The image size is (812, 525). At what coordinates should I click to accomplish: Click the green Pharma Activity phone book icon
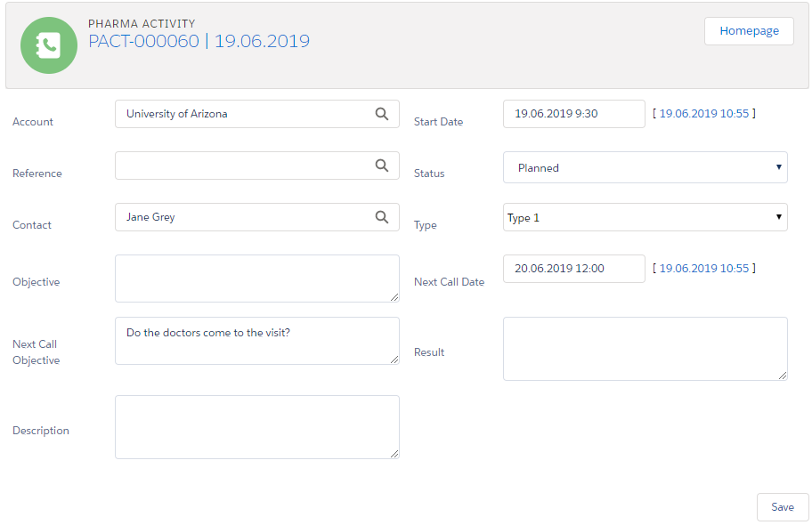point(49,45)
